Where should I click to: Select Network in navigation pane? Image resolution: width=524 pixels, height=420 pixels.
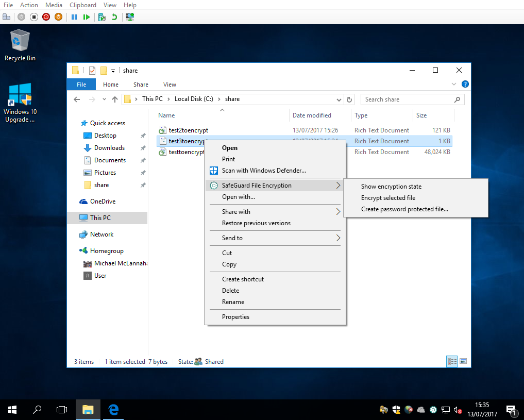coord(102,234)
